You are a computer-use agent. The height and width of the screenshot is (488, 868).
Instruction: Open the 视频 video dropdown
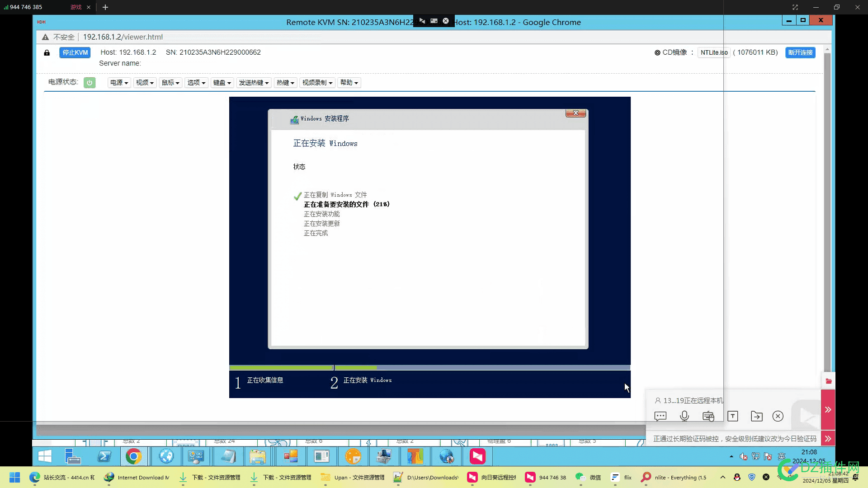click(x=145, y=83)
